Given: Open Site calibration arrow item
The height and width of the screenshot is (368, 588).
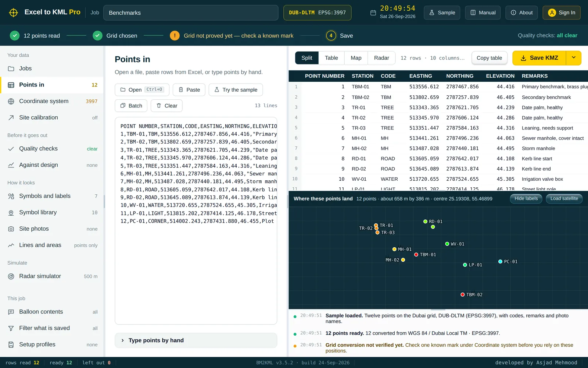Looking at the screenshot, I should click(x=51, y=117).
